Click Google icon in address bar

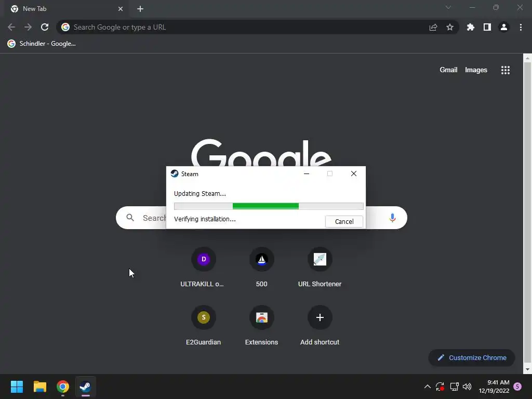point(65,27)
